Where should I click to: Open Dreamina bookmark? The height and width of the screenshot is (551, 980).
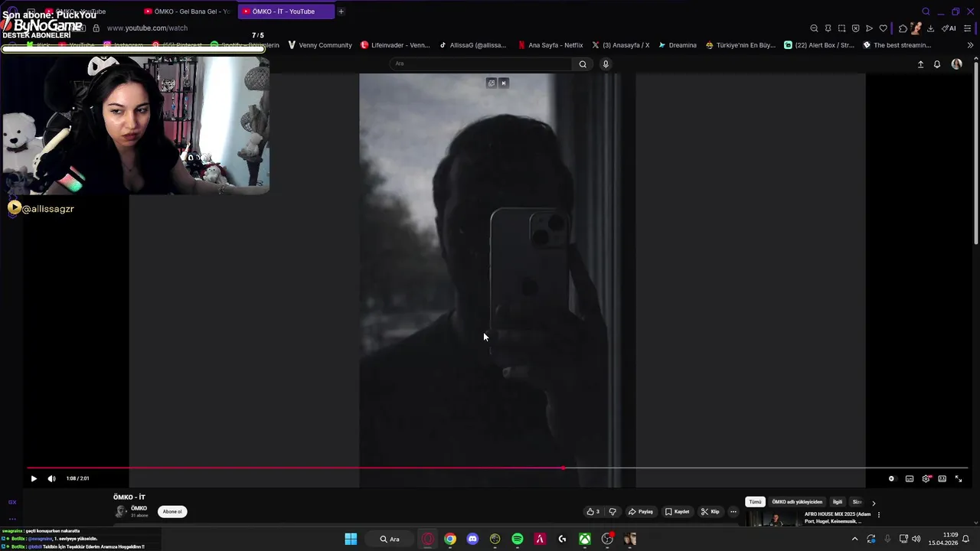[678, 45]
